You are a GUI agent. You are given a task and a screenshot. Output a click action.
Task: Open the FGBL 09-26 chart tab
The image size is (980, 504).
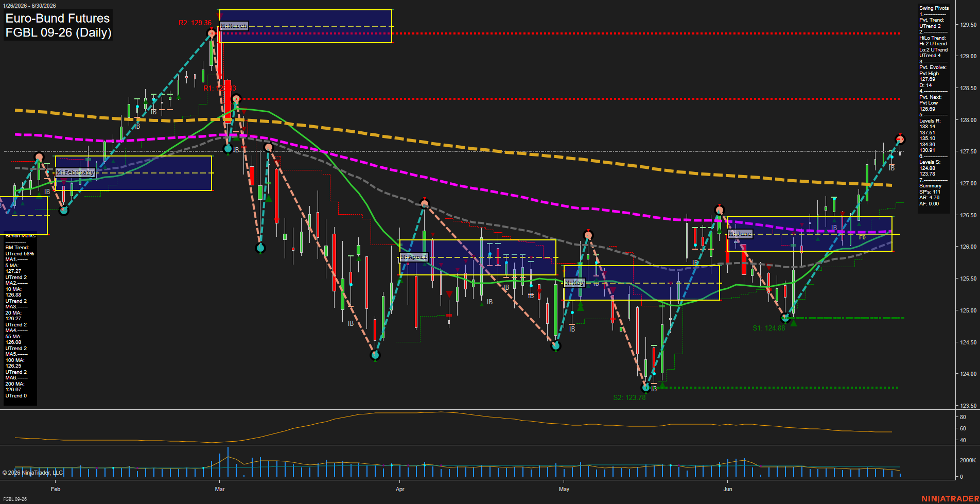(15, 499)
